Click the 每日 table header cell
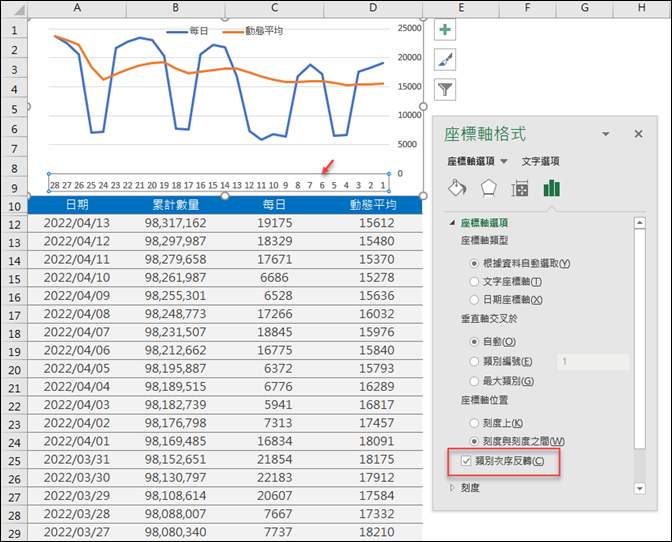The width and height of the screenshot is (672, 542). click(274, 205)
